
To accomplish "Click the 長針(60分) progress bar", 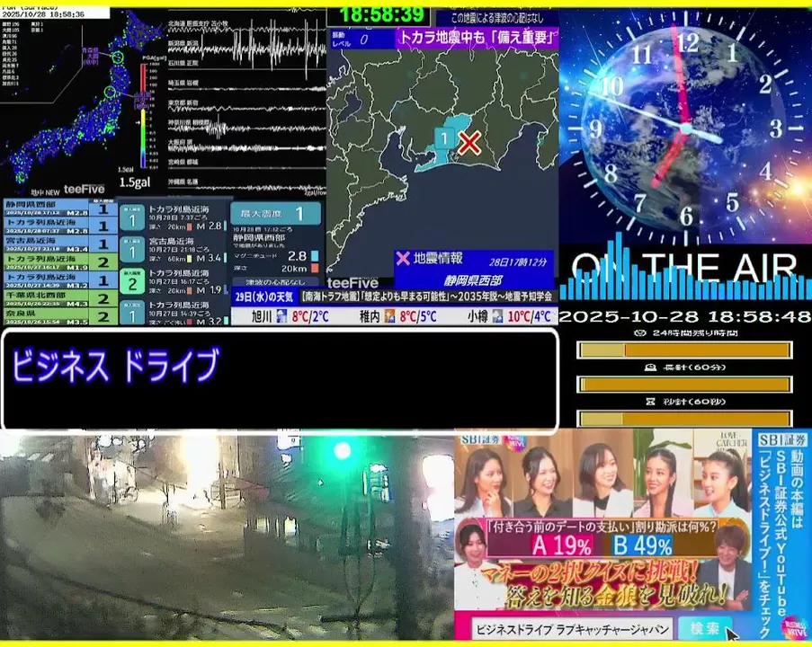I will point(684,385).
